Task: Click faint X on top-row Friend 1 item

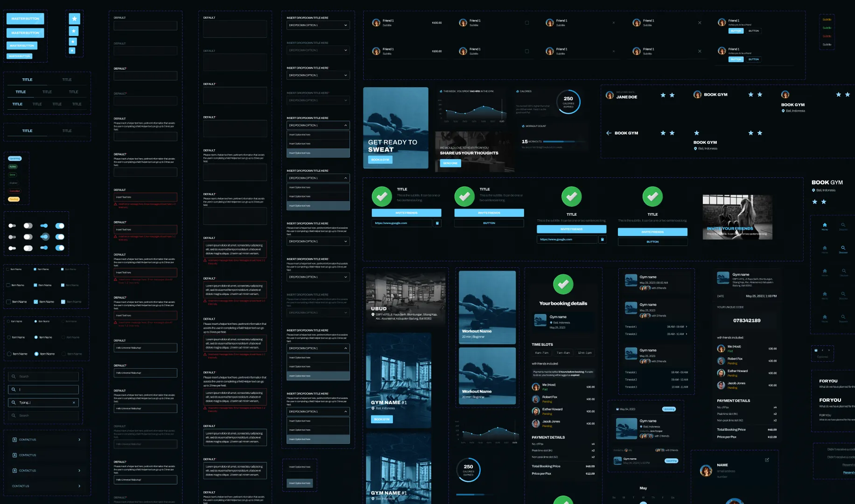Action: coord(614,22)
